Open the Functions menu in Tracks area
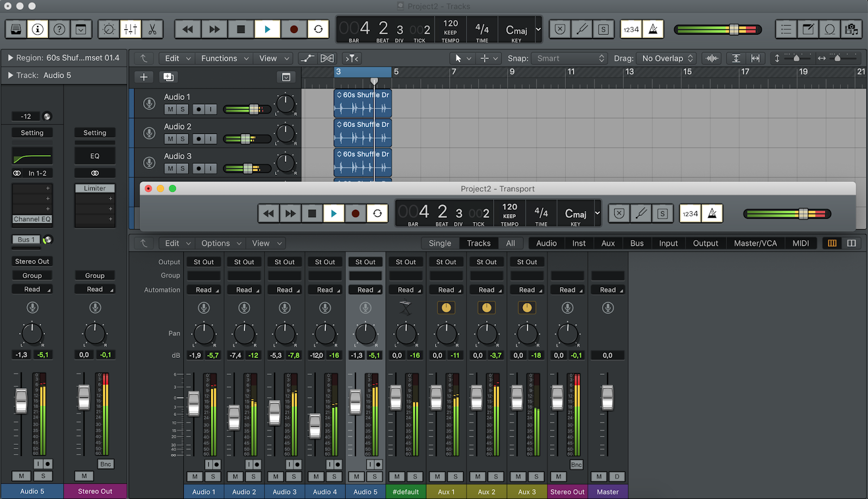The height and width of the screenshot is (499, 868). pyautogui.click(x=225, y=58)
